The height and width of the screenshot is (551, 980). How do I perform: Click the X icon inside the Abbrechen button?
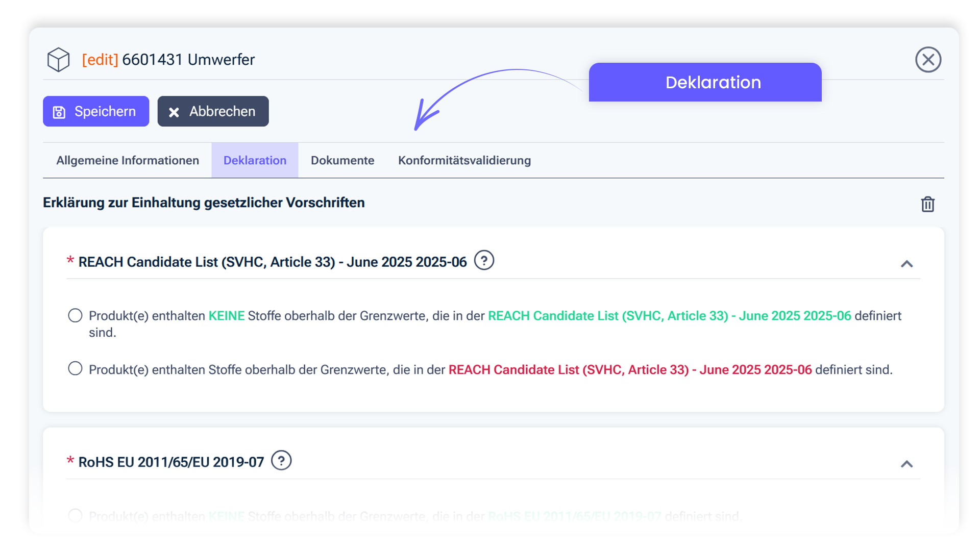174,111
